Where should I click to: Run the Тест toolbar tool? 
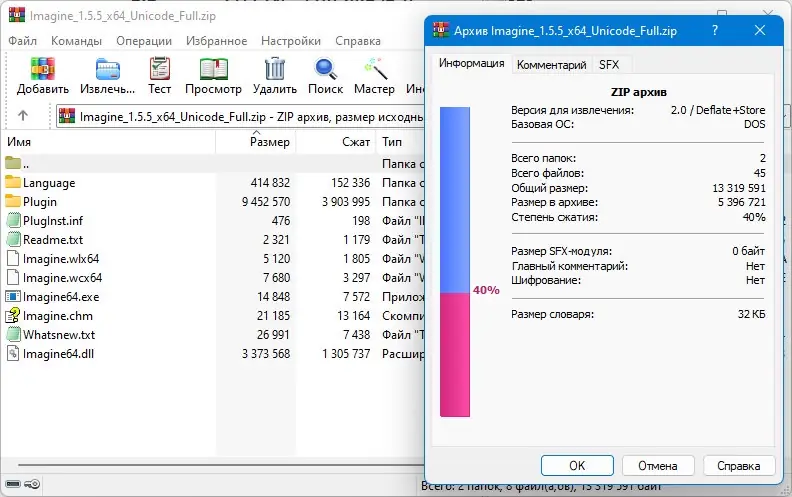(x=160, y=69)
